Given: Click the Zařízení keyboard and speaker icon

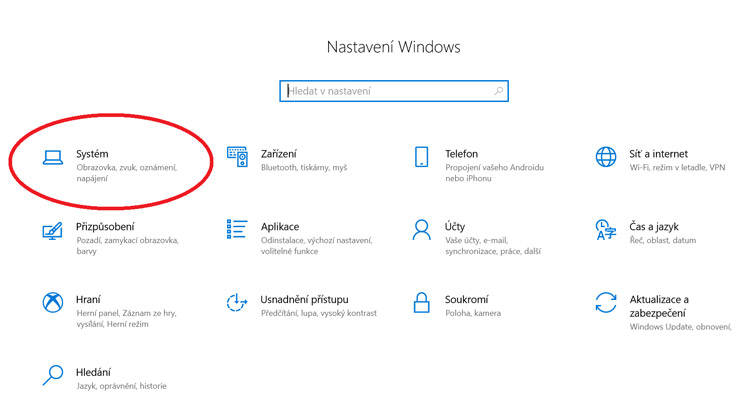Looking at the screenshot, I should pyautogui.click(x=237, y=157).
